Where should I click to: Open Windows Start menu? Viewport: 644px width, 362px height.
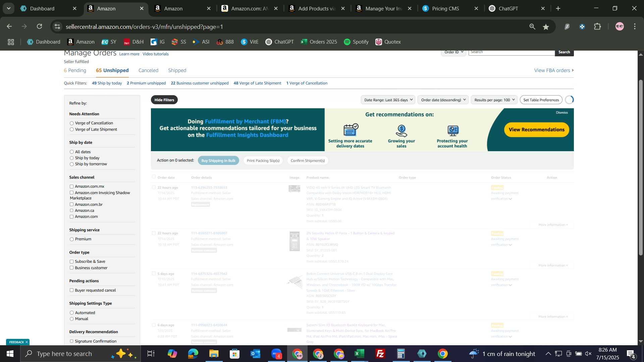(10, 354)
